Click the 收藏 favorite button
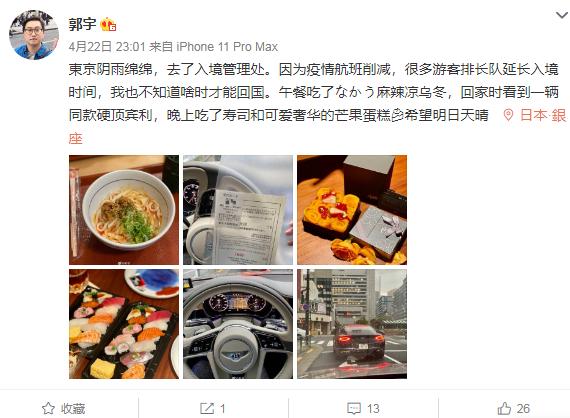The height and width of the screenshot is (418, 570). point(64,409)
